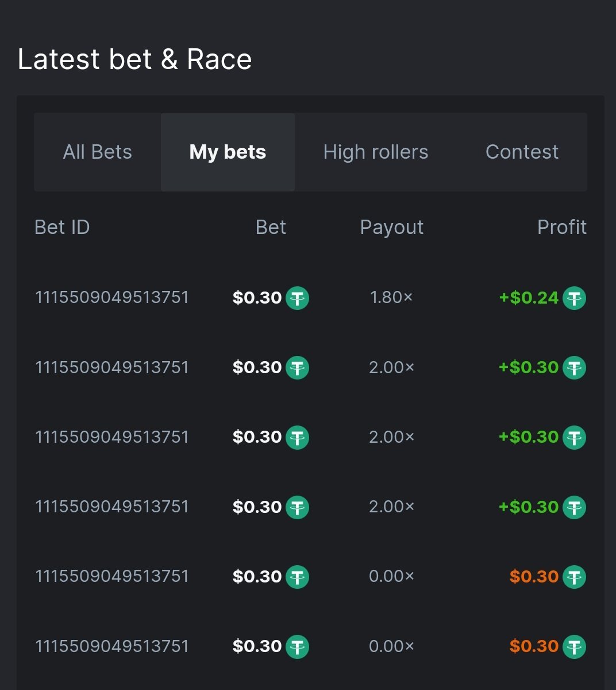Click the 1.80× payout value
Screen dimensions: 616x690
click(x=391, y=297)
